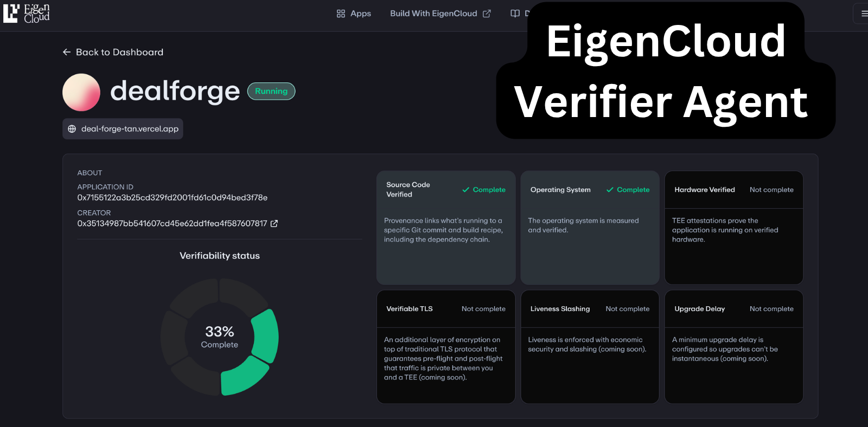Click the book docs icon in the top bar
This screenshot has height=427, width=868.
pos(515,14)
